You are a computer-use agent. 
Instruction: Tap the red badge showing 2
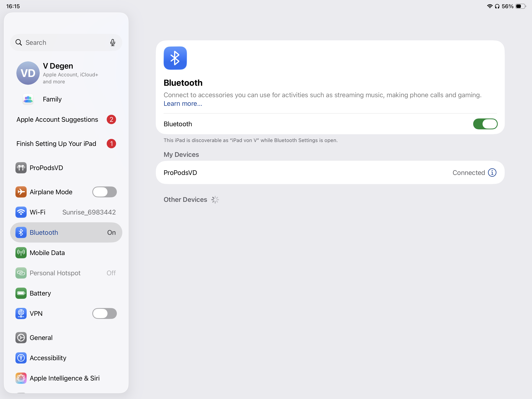(111, 119)
